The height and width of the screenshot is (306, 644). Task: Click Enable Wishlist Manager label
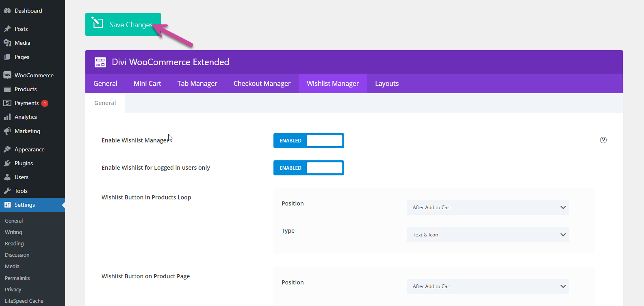(x=135, y=140)
